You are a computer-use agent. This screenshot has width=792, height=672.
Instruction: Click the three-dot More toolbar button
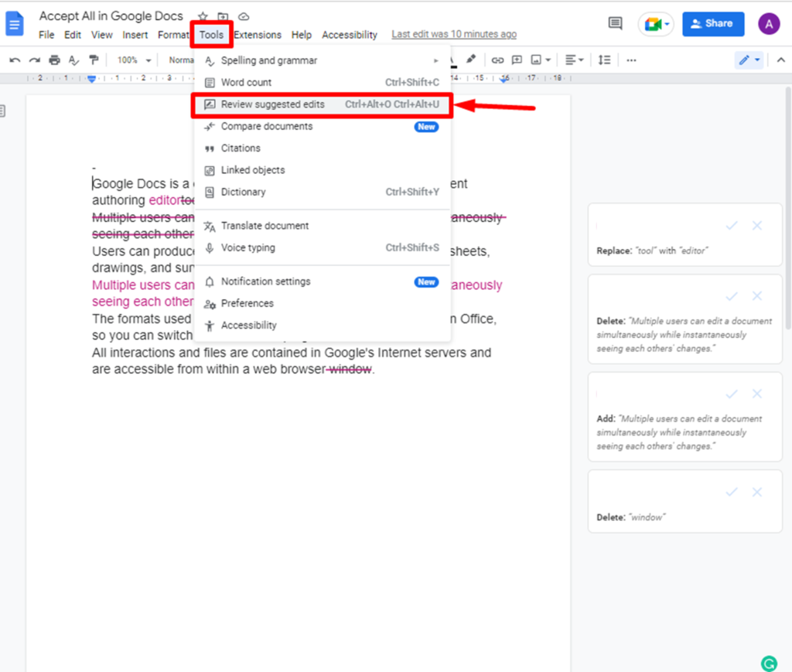(x=631, y=60)
